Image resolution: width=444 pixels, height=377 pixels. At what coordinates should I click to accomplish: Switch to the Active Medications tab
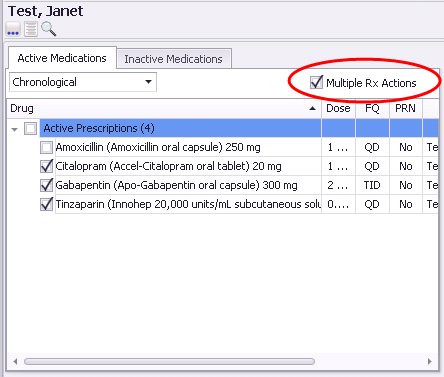(x=62, y=58)
